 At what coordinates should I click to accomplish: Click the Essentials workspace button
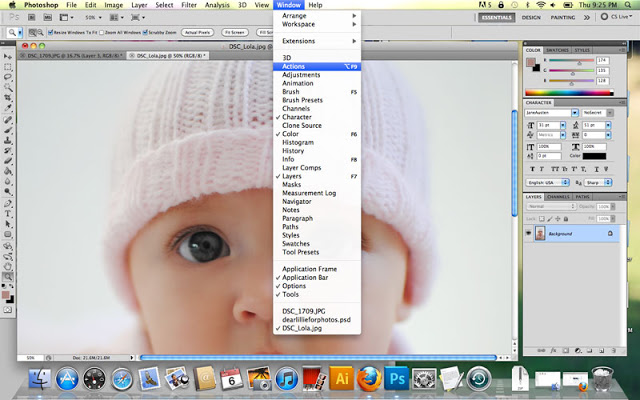497,18
